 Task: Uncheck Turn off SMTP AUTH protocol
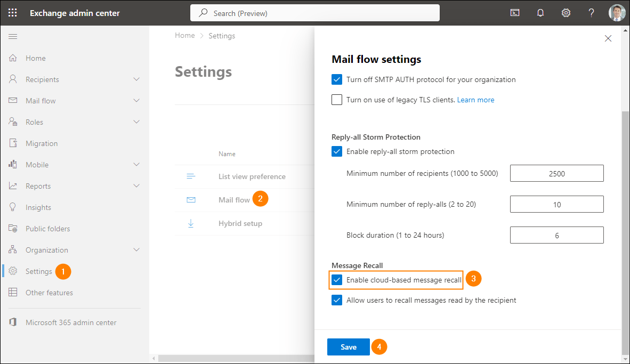[336, 79]
